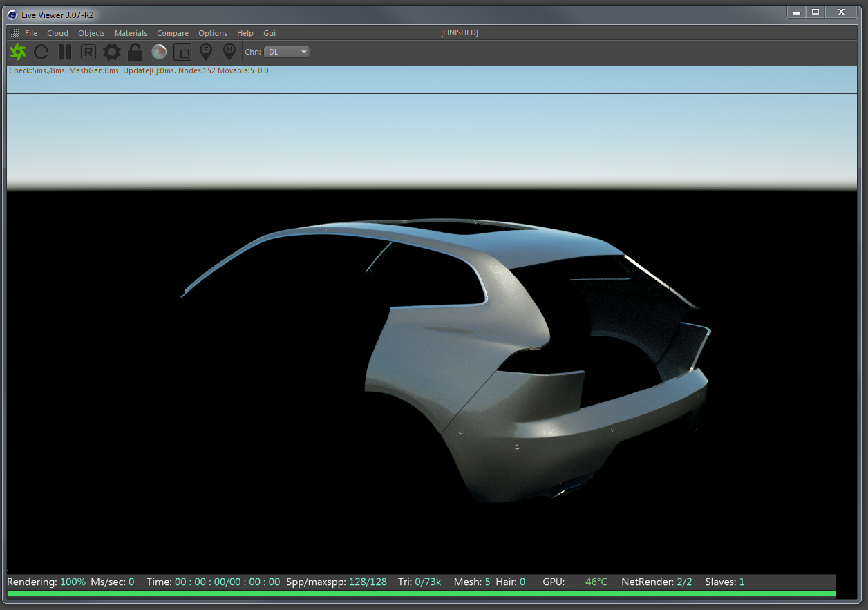Open the Materials menu
Viewport: 868px width, 610px height.
(x=131, y=33)
